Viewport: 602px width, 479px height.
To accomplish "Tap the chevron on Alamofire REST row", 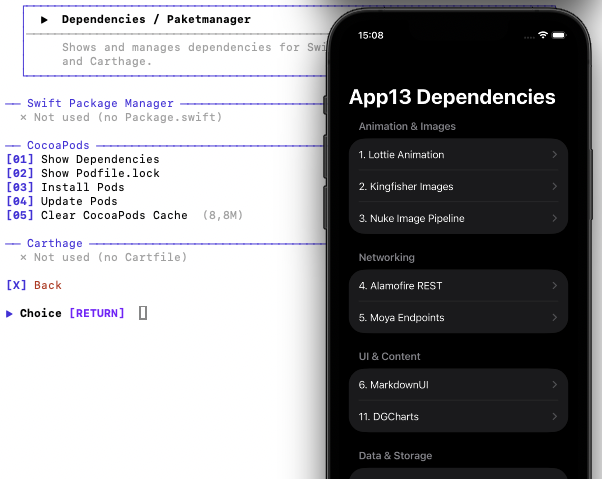I will (x=554, y=286).
